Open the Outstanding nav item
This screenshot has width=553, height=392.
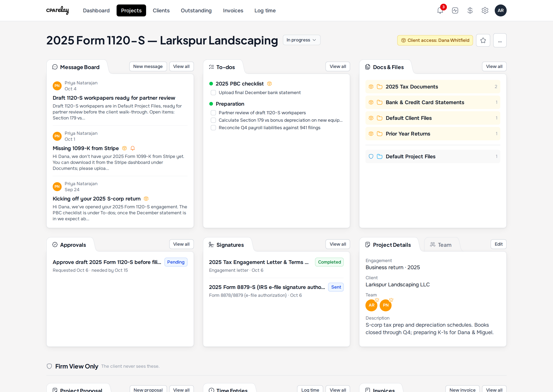(196, 10)
